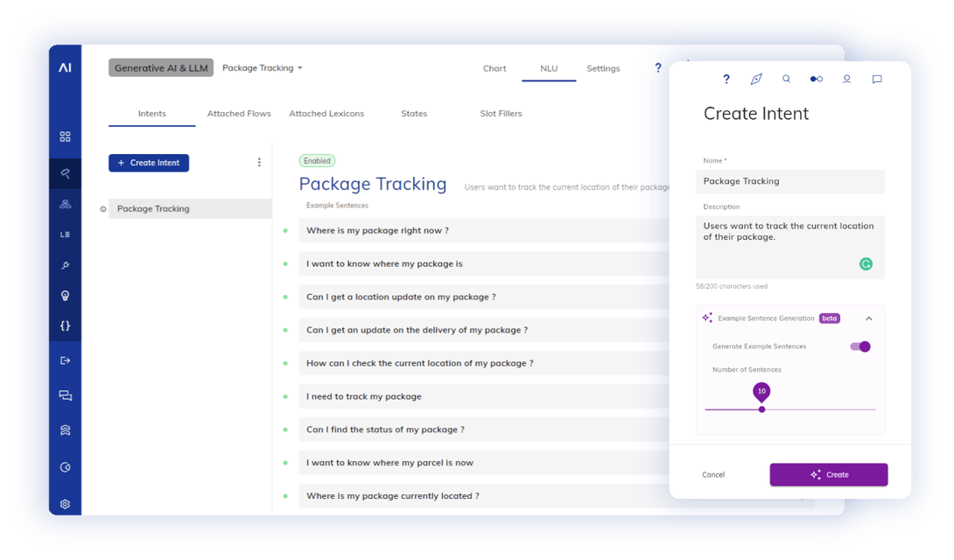Click the Grammarly icon in Description field

point(866,264)
